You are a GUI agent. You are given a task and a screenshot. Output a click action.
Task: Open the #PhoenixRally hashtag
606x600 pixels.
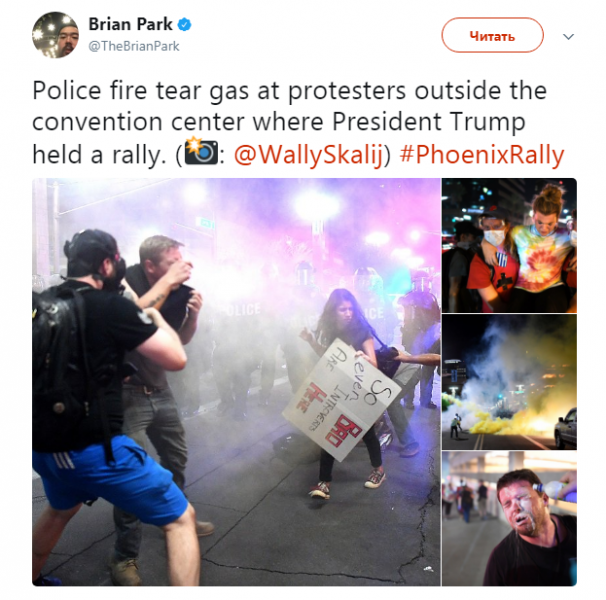482,155
